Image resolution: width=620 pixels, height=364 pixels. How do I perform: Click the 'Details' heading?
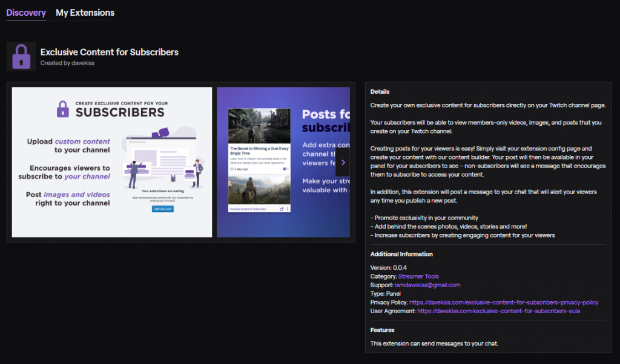[x=380, y=91]
